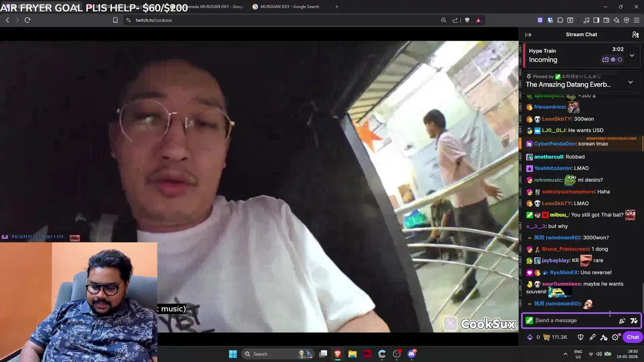This screenshot has width=644, height=362.
Task: Select the chat scrollbar thumb
Action: click(x=642, y=298)
